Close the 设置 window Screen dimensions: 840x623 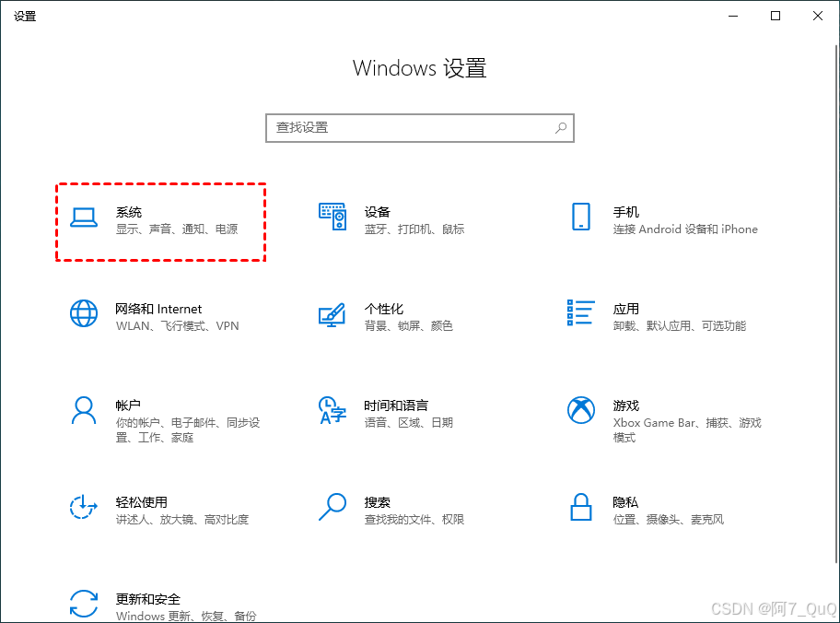(x=818, y=16)
